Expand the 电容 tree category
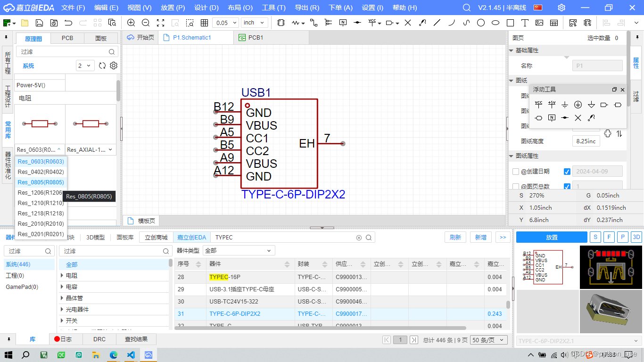Viewport: 644px width, 362px height. [62, 287]
